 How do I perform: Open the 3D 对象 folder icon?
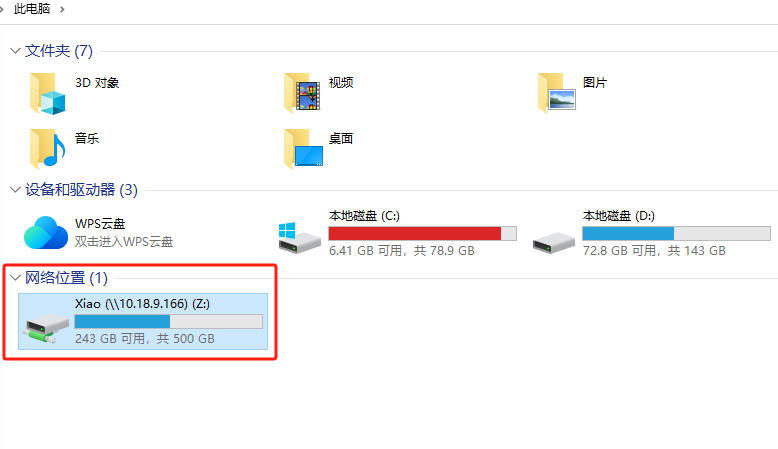pyautogui.click(x=47, y=94)
